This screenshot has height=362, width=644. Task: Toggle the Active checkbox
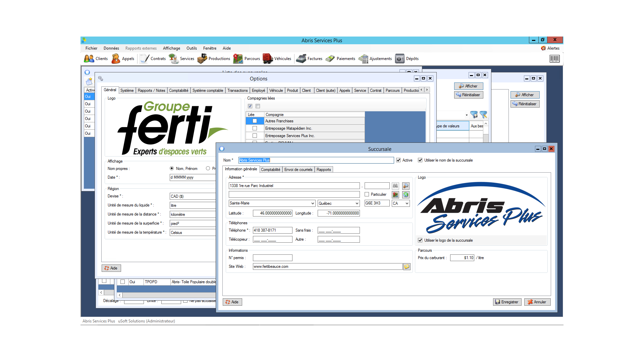(x=398, y=160)
